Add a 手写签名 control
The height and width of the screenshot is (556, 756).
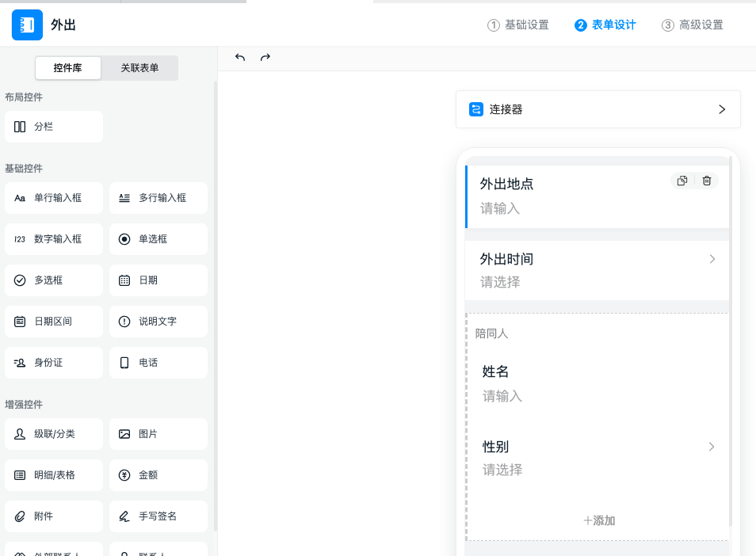coord(158,516)
